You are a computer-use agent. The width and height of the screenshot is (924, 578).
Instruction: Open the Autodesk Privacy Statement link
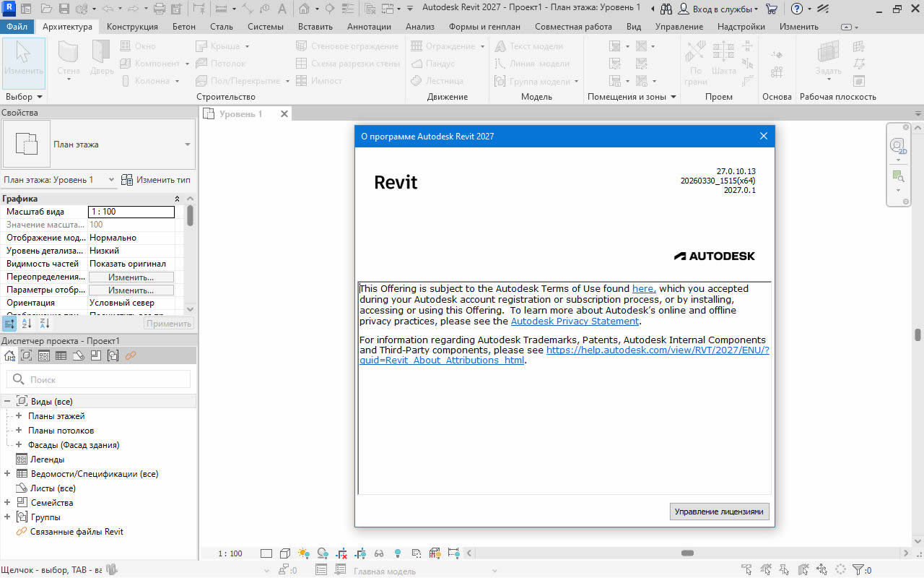click(575, 322)
